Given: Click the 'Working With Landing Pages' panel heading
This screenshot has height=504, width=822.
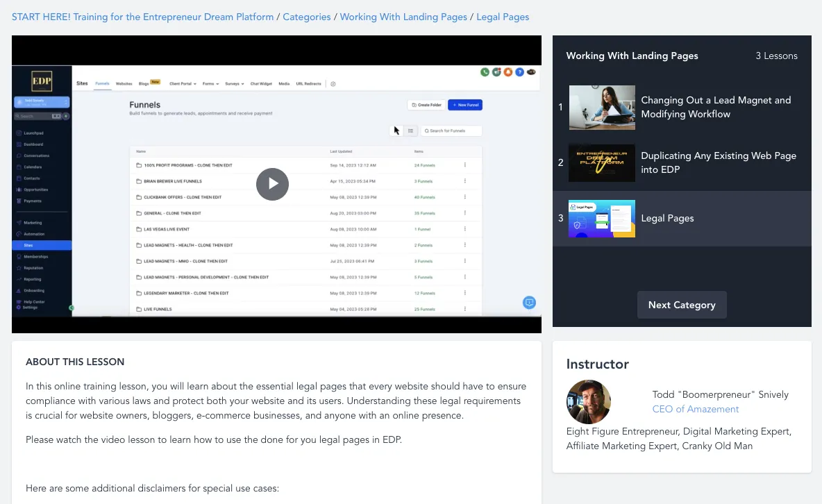Looking at the screenshot, I should 632,56.
